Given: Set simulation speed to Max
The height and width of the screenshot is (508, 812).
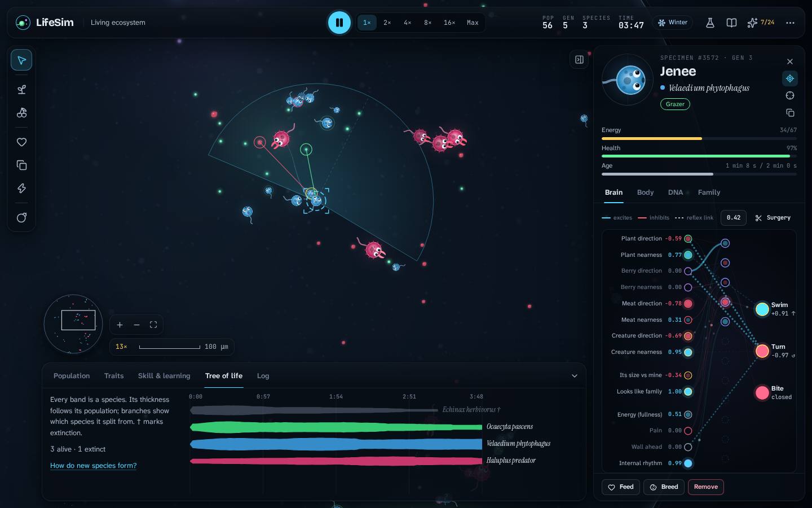Looking at the screenshot, I should 473,23.
